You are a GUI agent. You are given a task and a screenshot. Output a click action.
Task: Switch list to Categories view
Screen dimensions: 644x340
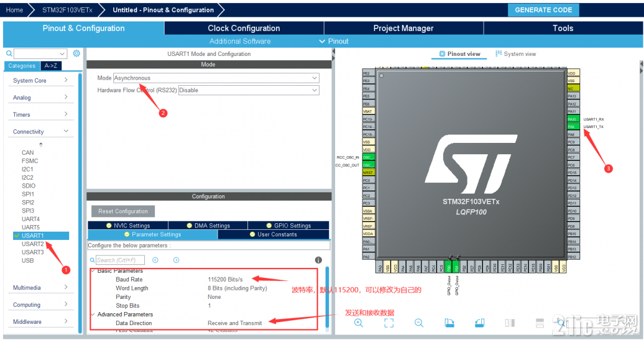tap(22, 65)
